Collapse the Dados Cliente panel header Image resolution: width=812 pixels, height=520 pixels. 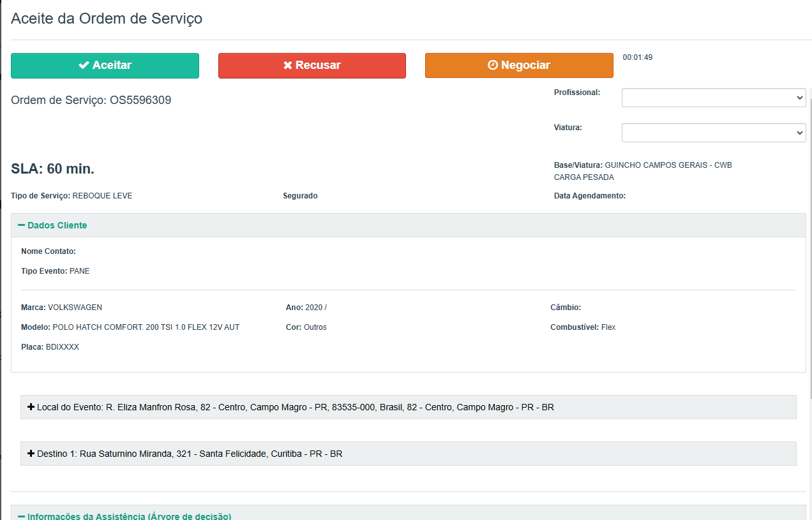(57, 225)
